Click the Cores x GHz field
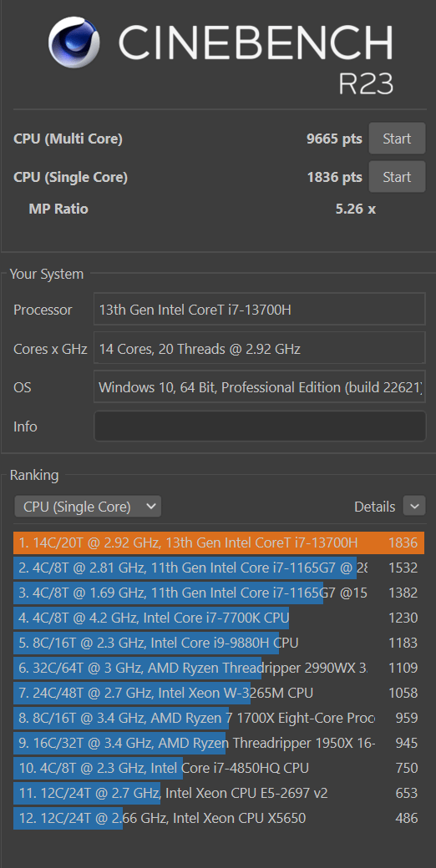 pos(260,349)
